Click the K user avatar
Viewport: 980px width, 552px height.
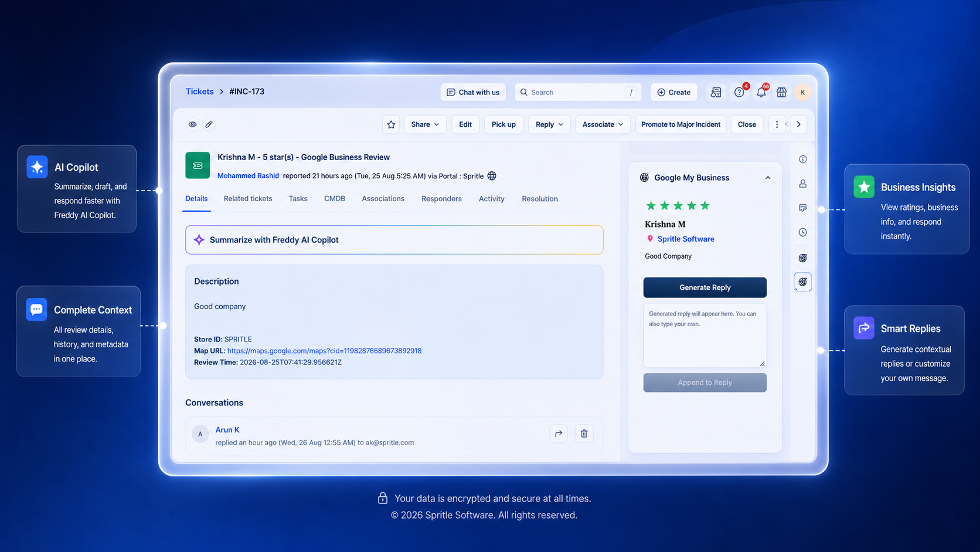pyautogui.click(x=802, y=92)
